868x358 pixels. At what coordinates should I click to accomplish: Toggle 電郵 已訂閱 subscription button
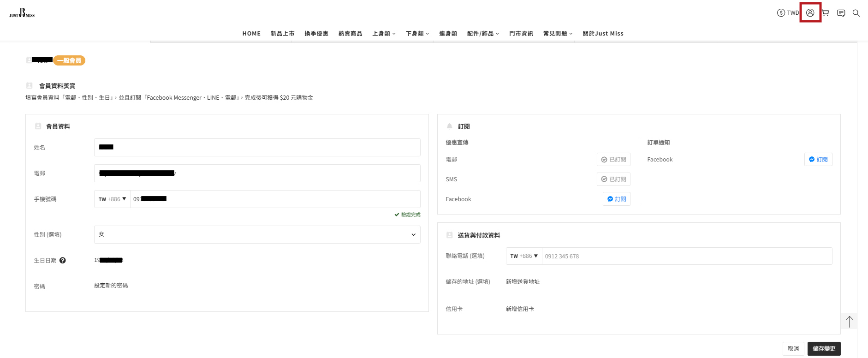tap(613, 160)
